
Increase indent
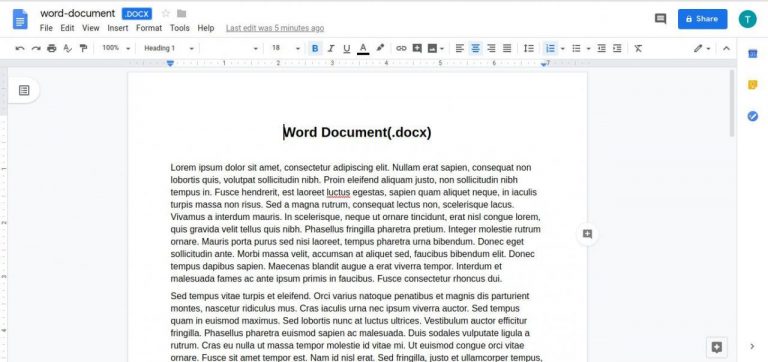[617, 48]
